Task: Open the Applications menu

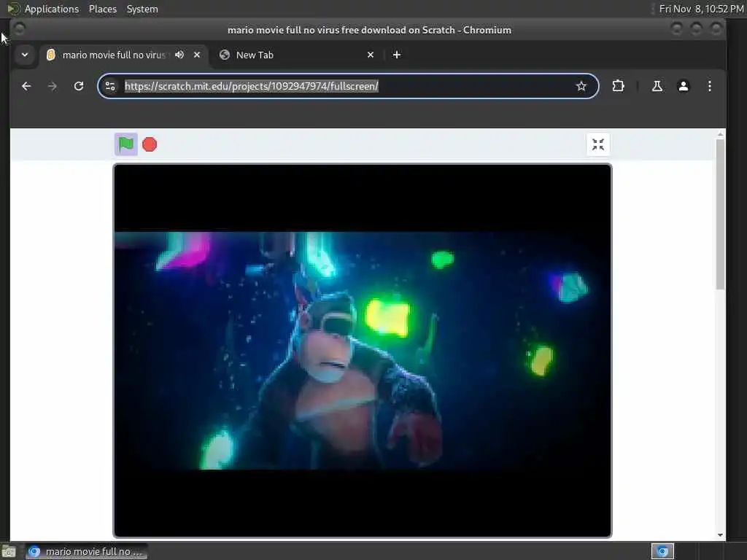Action: [52, 9]
